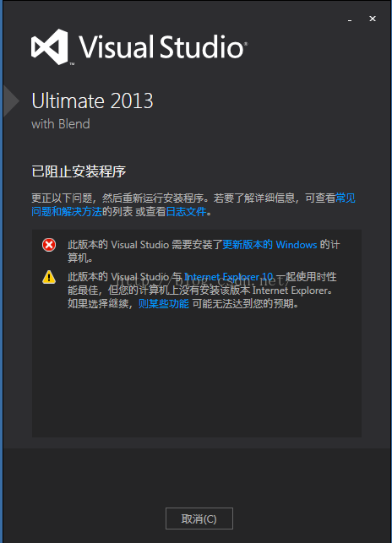
Task: Click the 则某些功能 link
Action: tap(164, 304)
